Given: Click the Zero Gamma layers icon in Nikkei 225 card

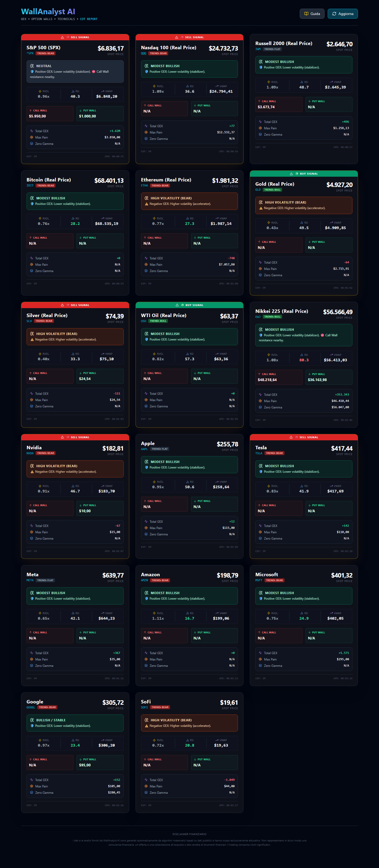Looking at the screenshot, I should [260, 407].
